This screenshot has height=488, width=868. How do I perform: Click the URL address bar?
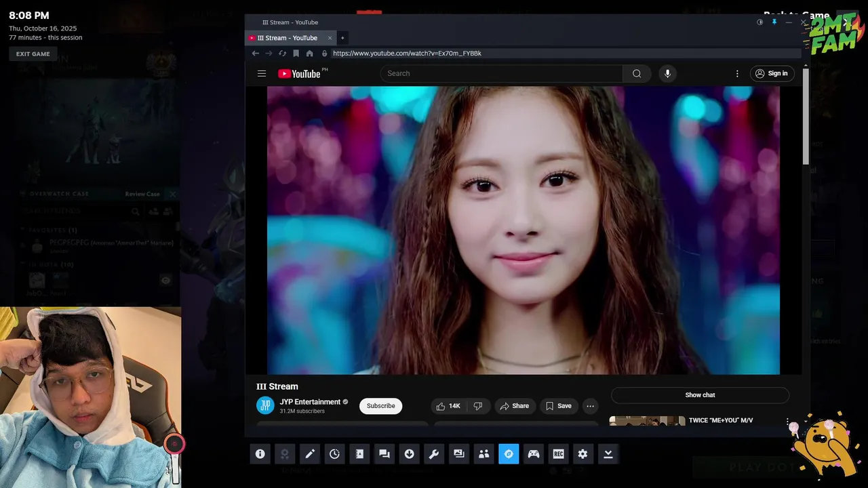(561, 54)
